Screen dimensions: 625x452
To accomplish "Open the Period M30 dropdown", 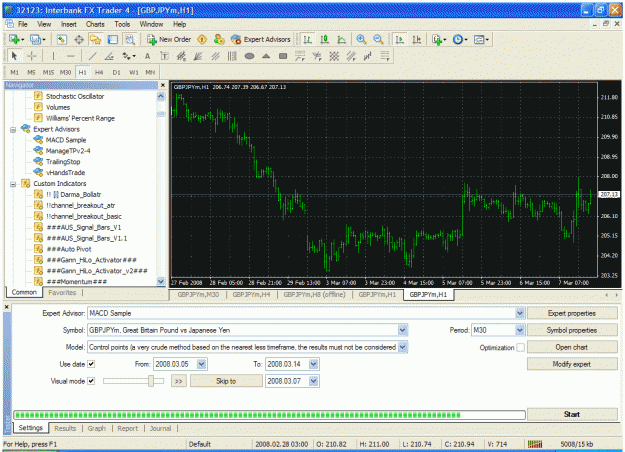I will coord(520,330).
